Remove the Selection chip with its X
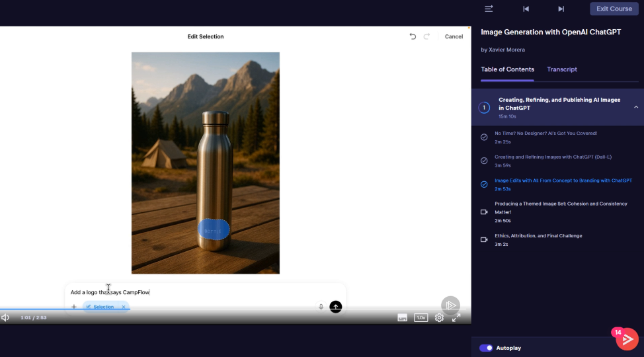The width and height of the screenshot is (644, 357). click(123, 307)
